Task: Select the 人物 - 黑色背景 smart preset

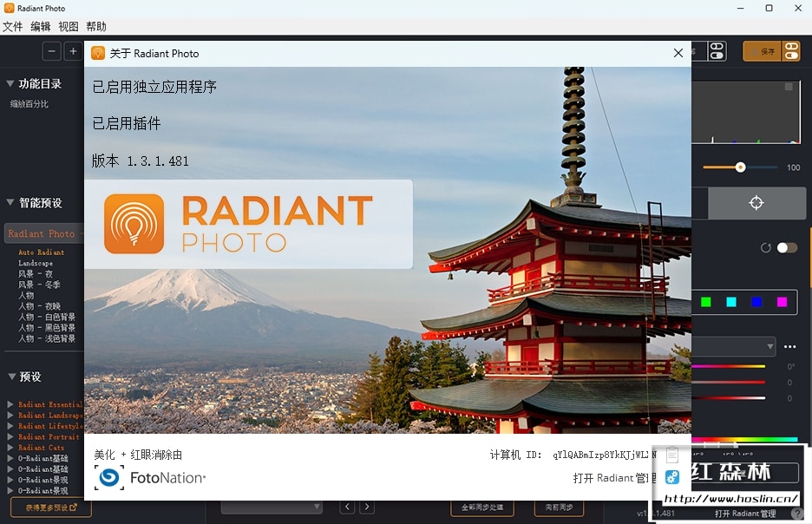Action: click(47, 328)
